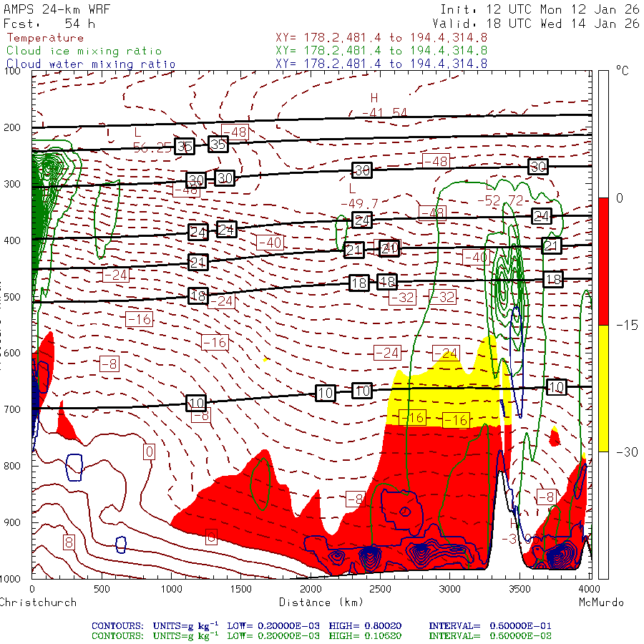Click the blue 'Cloud water mixing ratio' legend label
This screenshot has width=644, height=644.
pos(91,64)
